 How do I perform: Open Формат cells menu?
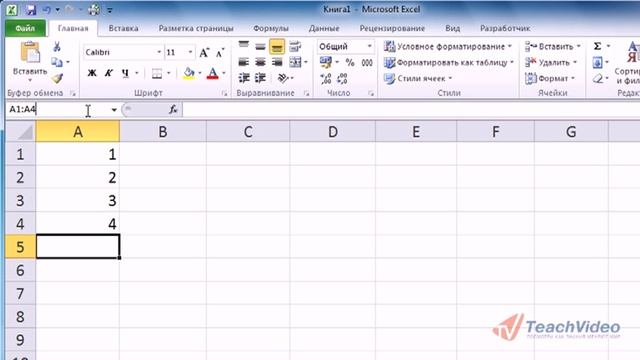click(x=550, y=78)
